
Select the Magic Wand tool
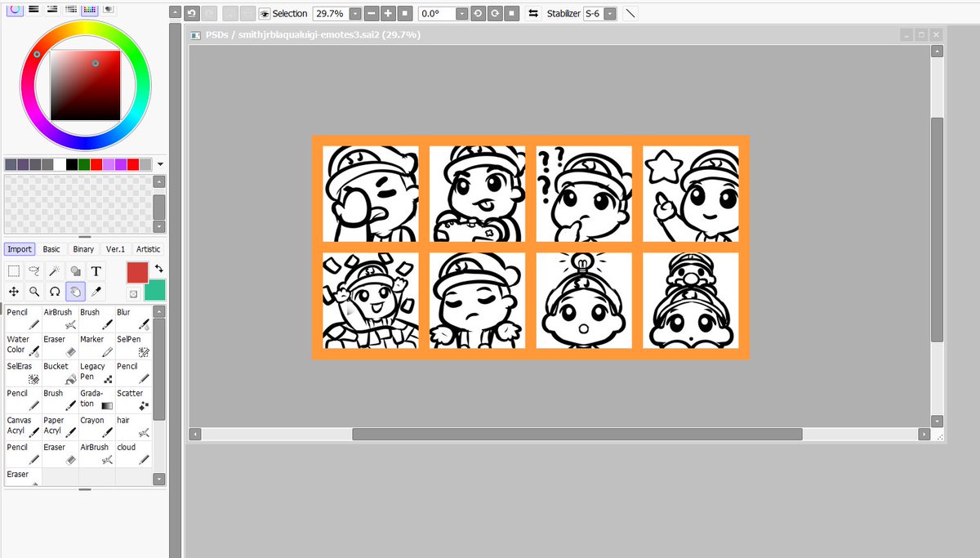coord(56,271)
